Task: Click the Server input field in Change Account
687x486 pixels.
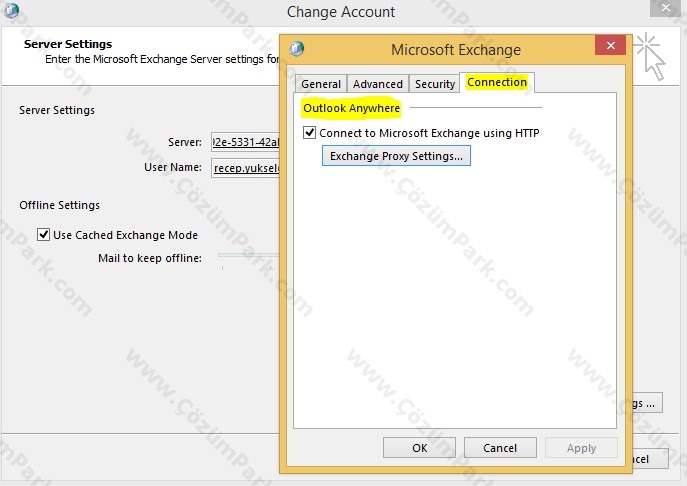Action: click(245, 142)
